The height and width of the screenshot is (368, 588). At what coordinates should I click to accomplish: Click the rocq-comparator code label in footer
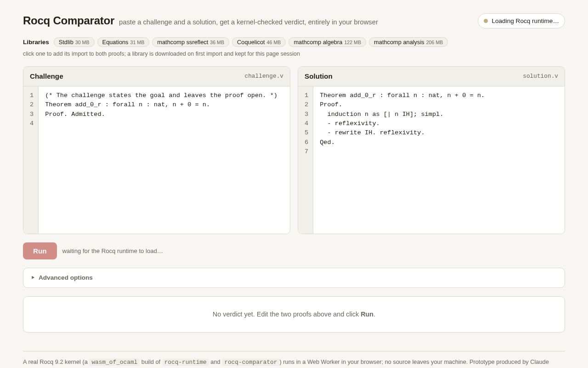(x=251, y=362)
